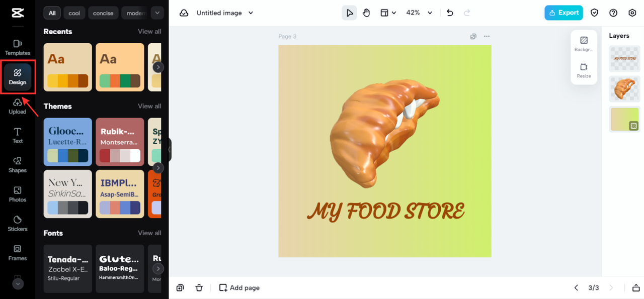The width and height of the screenshot is (644, 299).
Task: Apply the Rubik Montserrat theme
Action: (x=120, y=142)
